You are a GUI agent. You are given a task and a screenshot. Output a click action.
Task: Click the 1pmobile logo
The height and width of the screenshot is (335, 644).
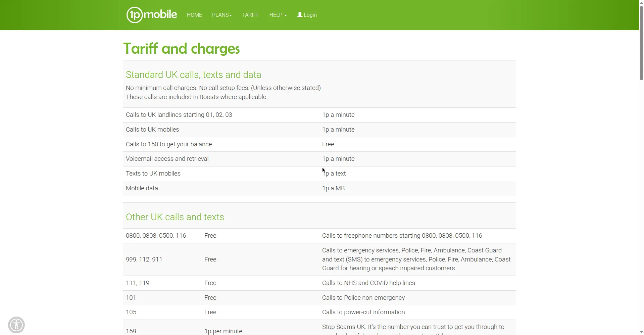[x=151, y=15]
